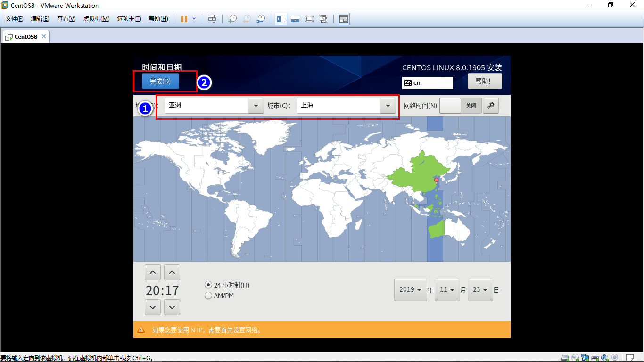Image resolution: width=644 pixels, height=362 pixels.
Task: Click the VMware Workstation title bar icon
Action: [5, 5]
